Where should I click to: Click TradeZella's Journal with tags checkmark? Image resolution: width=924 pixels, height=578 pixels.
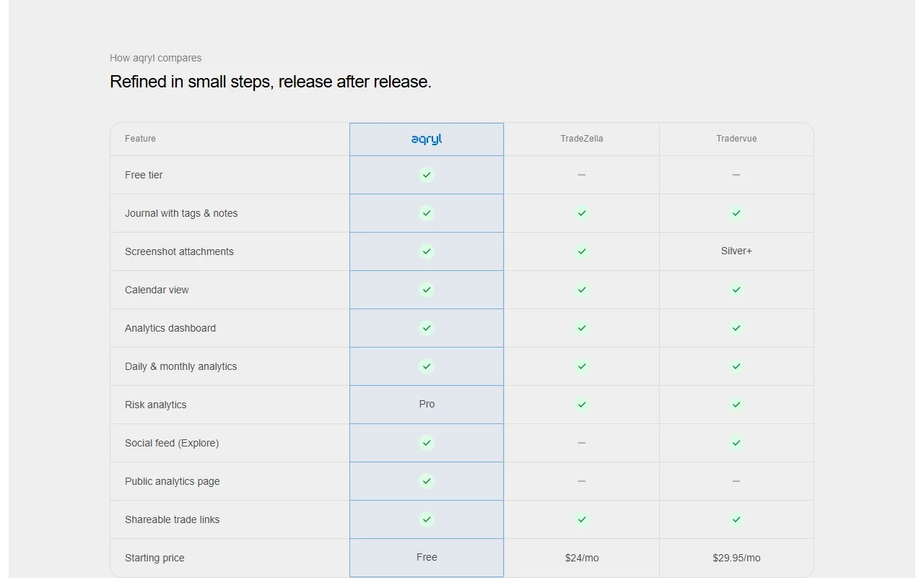582,213
